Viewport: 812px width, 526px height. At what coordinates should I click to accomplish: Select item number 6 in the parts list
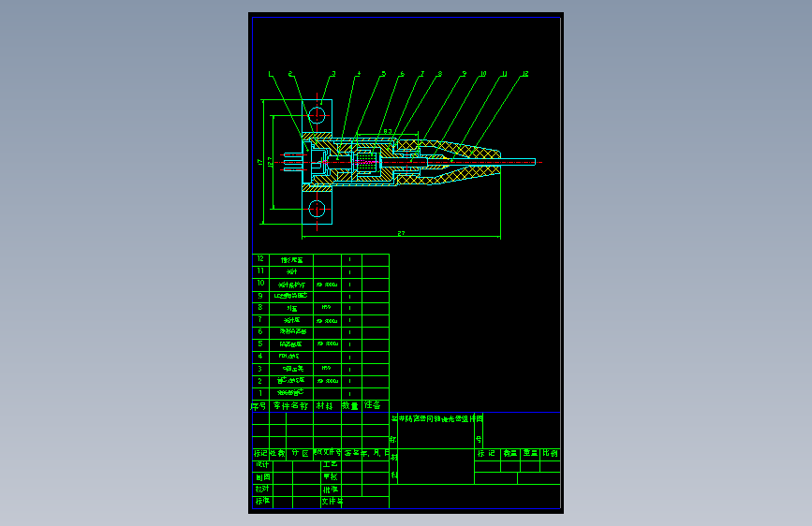point(260,332)
